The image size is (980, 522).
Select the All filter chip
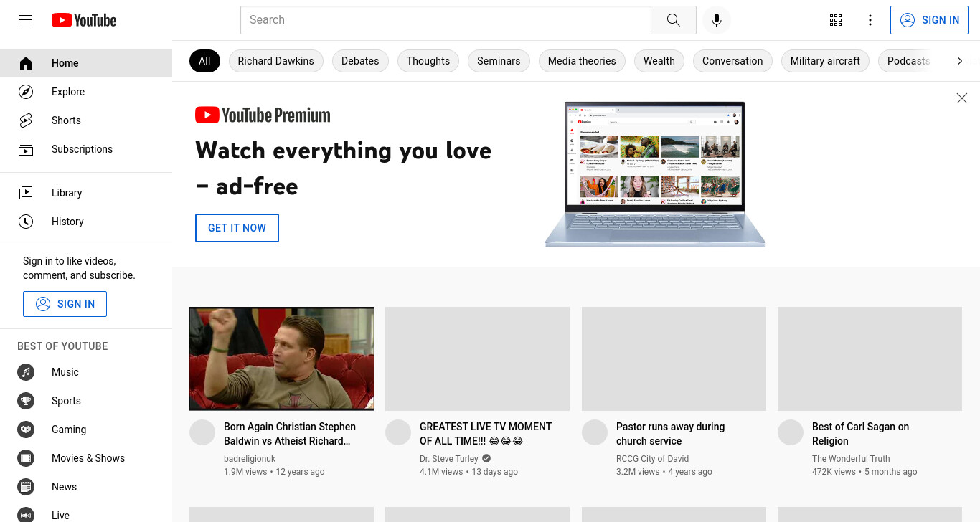pyautogui.click(x=204, y=61)
